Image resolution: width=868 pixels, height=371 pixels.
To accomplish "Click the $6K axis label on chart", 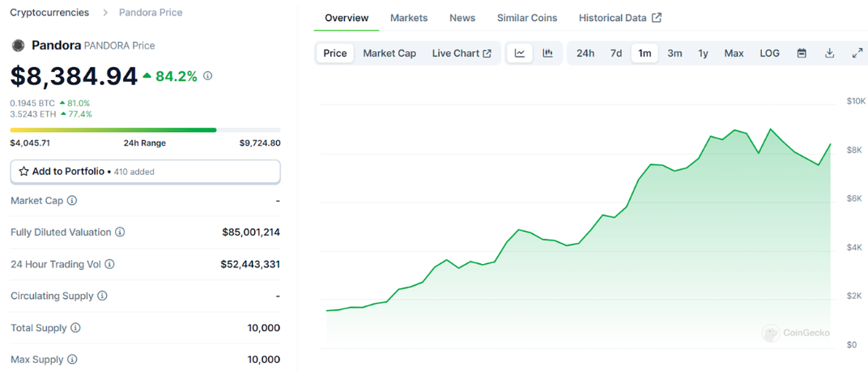I will pyautogui.click(x=853, y=198).
